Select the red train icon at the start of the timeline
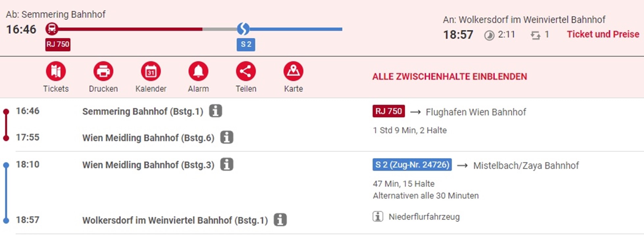 (x=52, y=29)
